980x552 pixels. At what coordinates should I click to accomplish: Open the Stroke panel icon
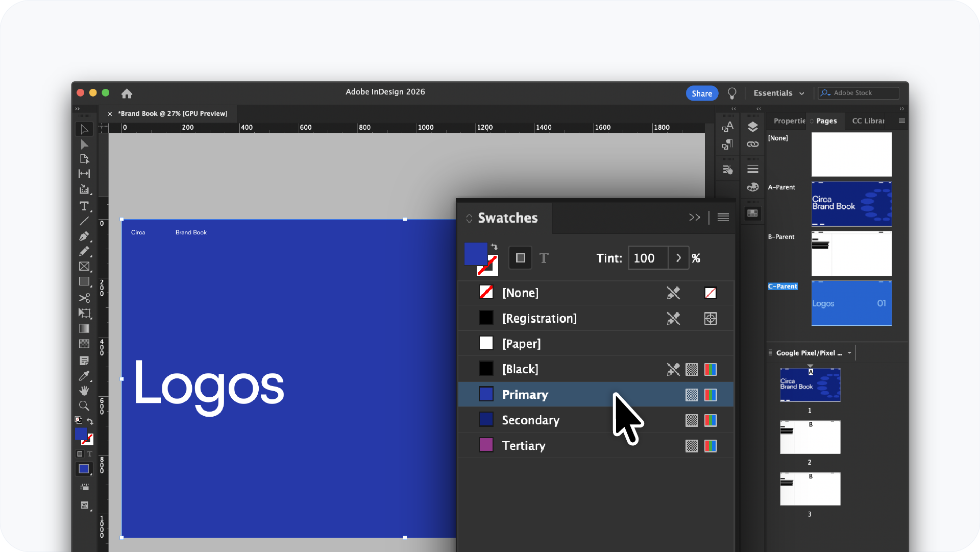click(x=752, y=170)
